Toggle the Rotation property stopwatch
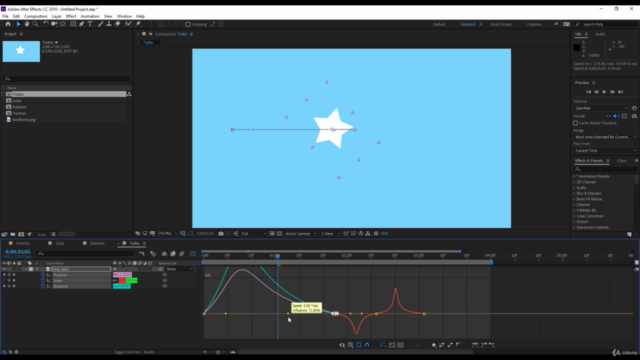640x360 pixels. tap(42, 286)
